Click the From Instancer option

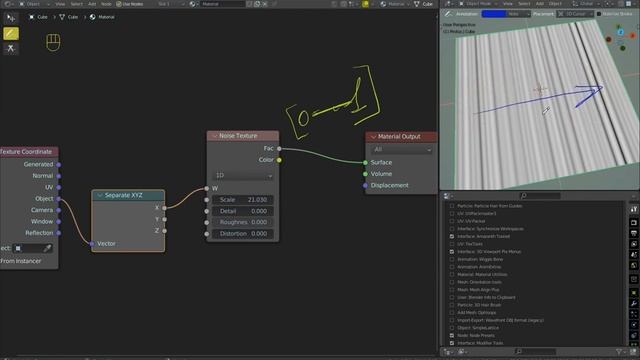pyautogui.click(x=21, y=261)
